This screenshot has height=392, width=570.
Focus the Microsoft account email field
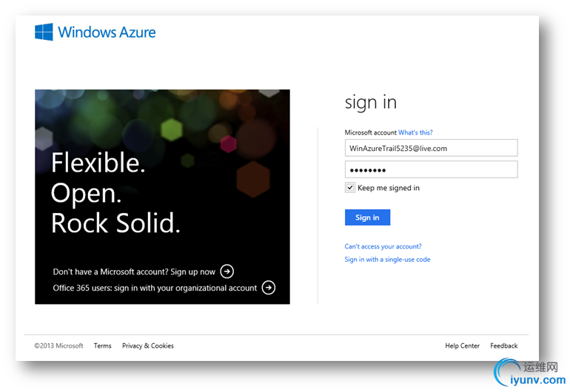coord(431,148)
